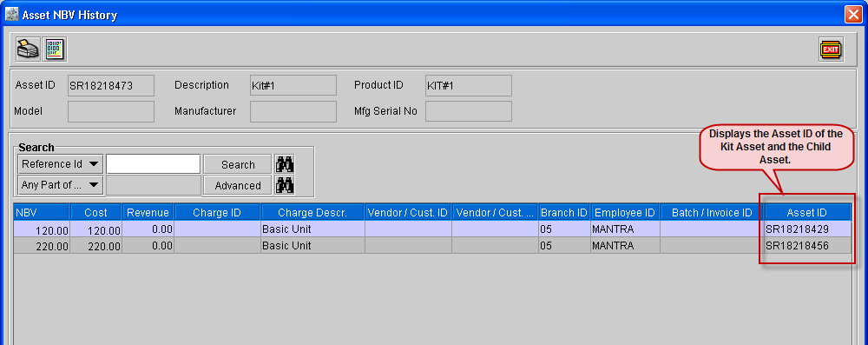
Task: Sort by NBV column header
Action: tap(42, 212)
